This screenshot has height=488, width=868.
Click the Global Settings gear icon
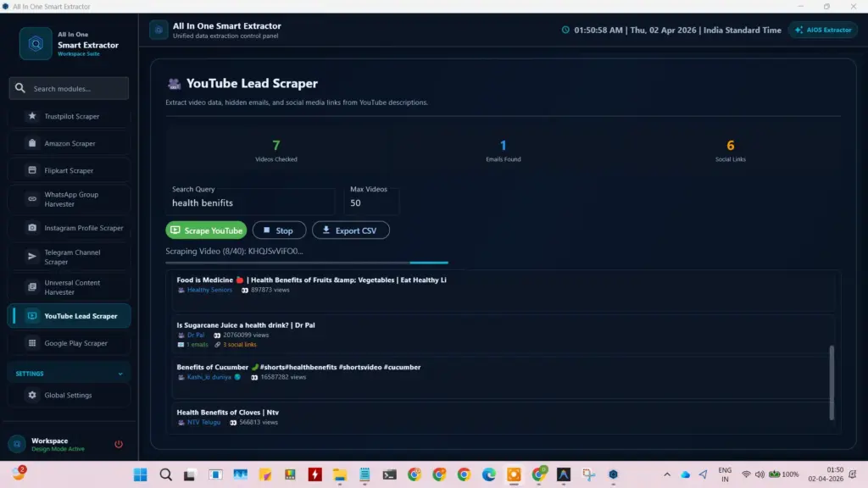click(x=32, y=395)
